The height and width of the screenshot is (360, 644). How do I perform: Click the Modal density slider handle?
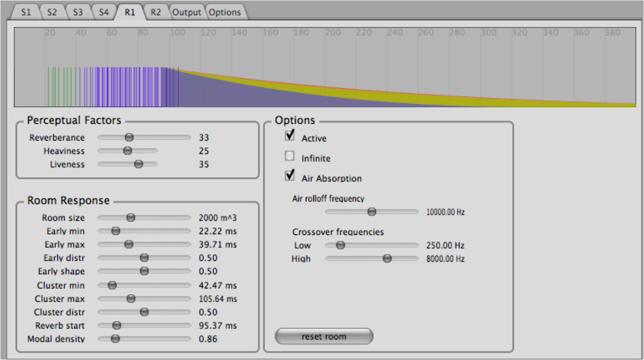(x=115, y=339)
